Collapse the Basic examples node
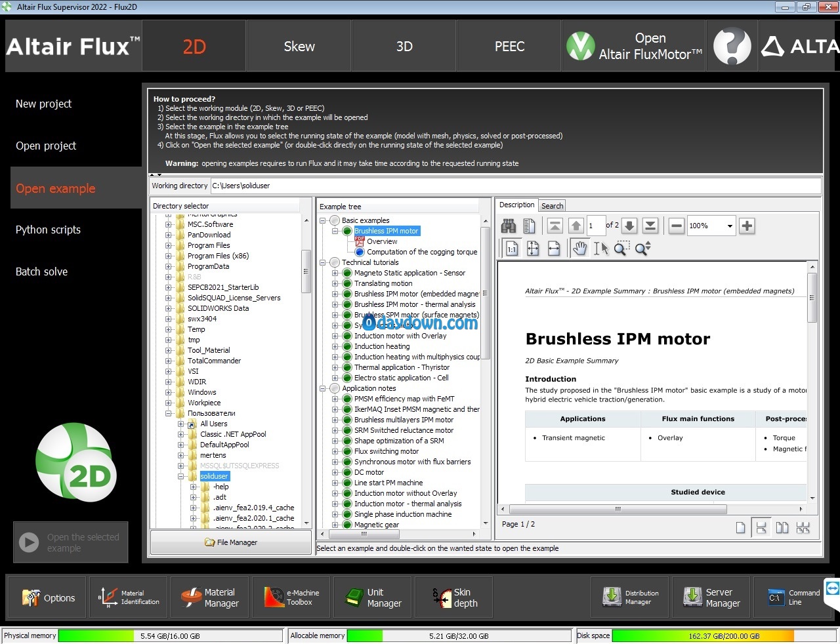 323,220
